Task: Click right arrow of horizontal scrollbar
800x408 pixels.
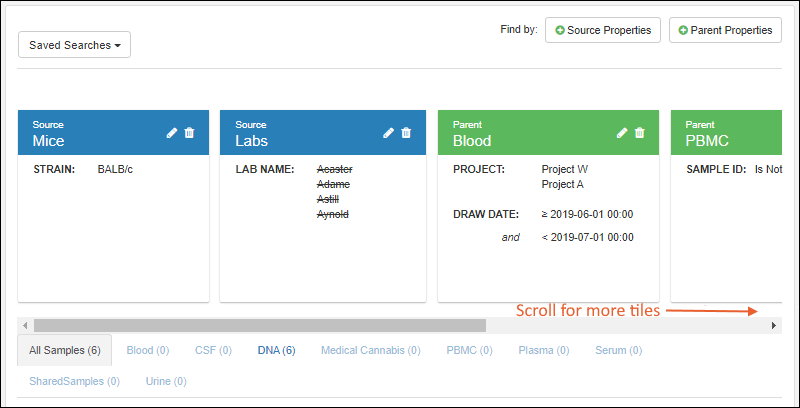Action: click(773, 325)
